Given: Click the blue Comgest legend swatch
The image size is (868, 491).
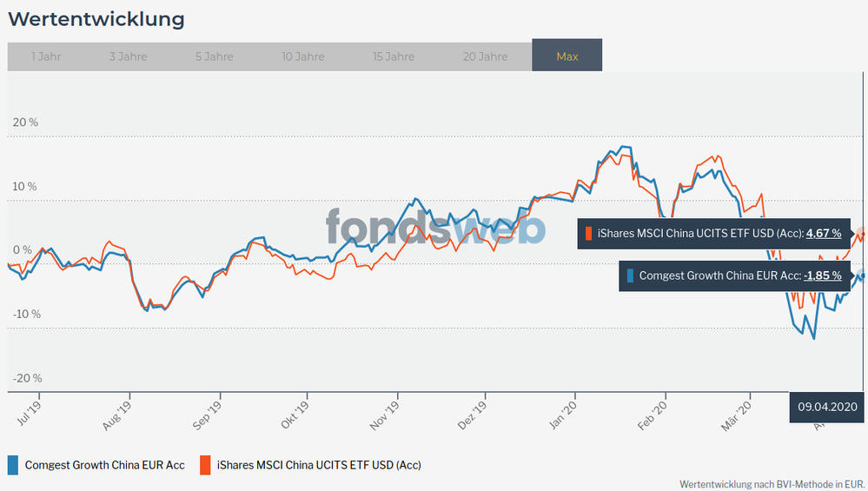Looking at the screenshot, I should coord(13,465).
